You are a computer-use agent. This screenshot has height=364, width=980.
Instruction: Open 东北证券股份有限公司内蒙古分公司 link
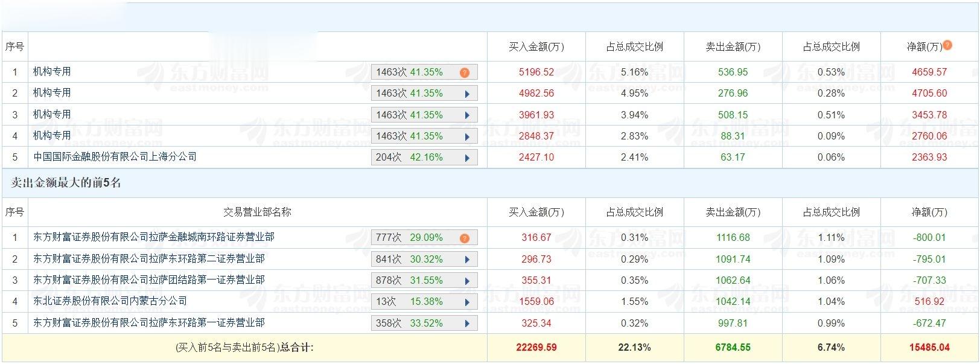pos(110,301)
